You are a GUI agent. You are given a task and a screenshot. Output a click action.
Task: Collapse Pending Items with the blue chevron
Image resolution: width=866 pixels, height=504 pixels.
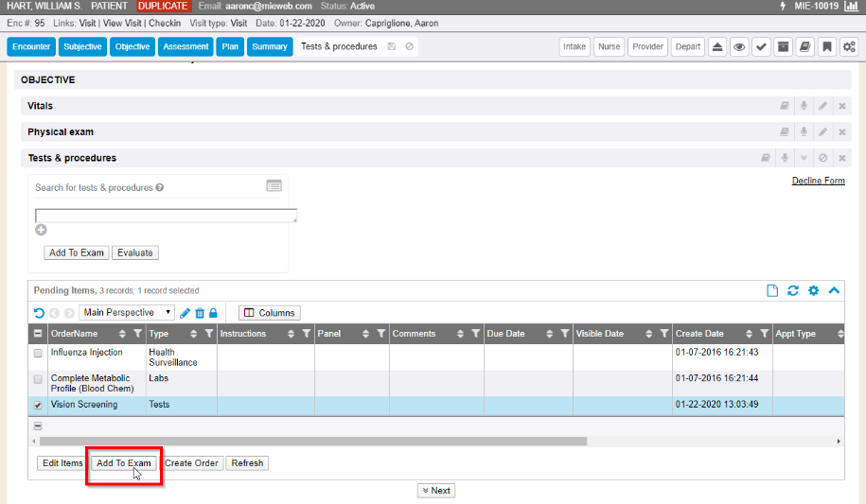834,291
